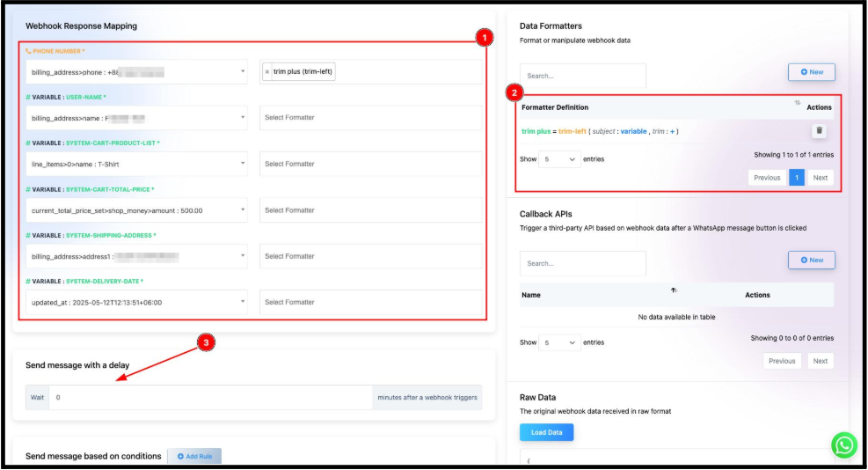
Task: Change Show entries count in Callback APIs
Action: (558, 342)
